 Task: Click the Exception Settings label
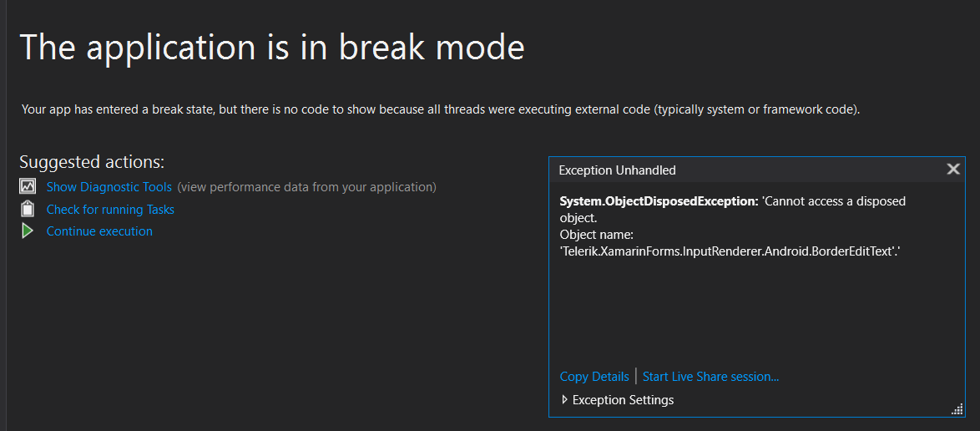click(623, 400)
